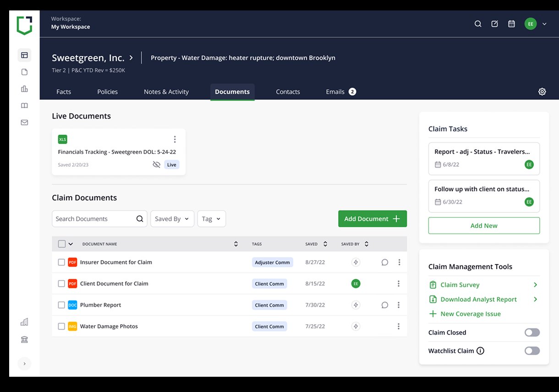Open the document page sidebar icon
559x392 pixels.
[24, 72]
